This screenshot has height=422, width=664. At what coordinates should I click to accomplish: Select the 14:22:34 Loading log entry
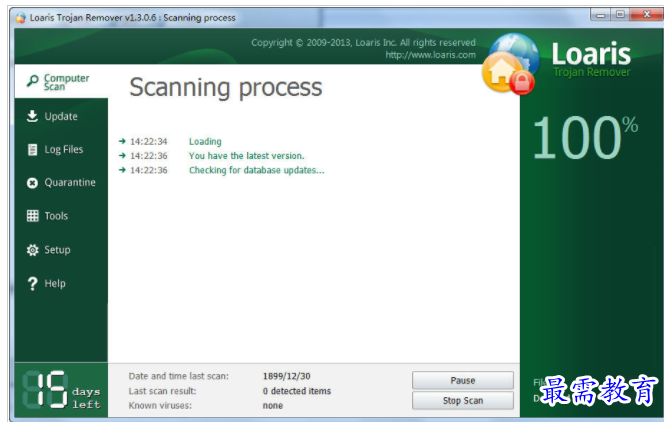tap(170, 141)
